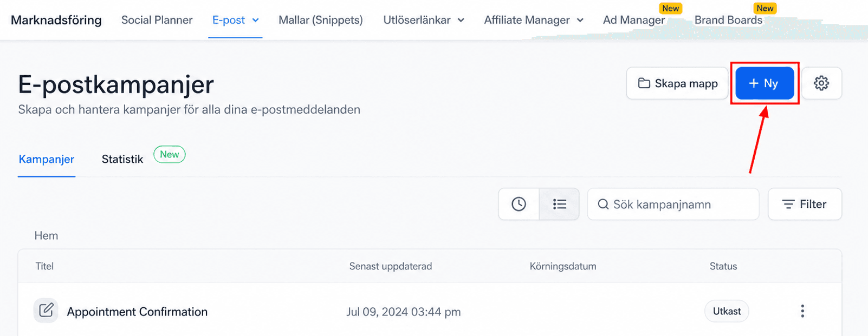Click the Sök kampanjnamn search field
This screenshot has width=868, height=336.
[x=673, y=204]
